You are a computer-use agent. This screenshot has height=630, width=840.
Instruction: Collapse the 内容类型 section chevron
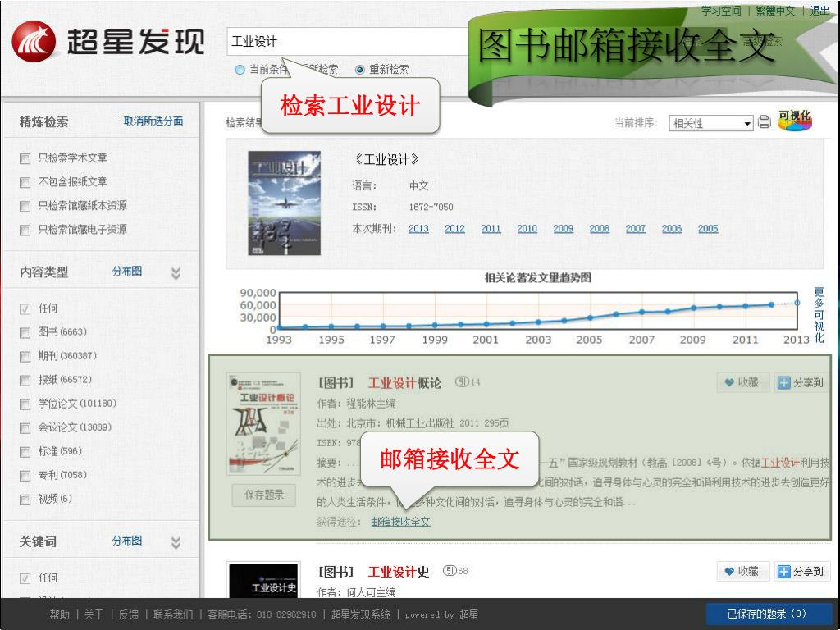point(176,273)
